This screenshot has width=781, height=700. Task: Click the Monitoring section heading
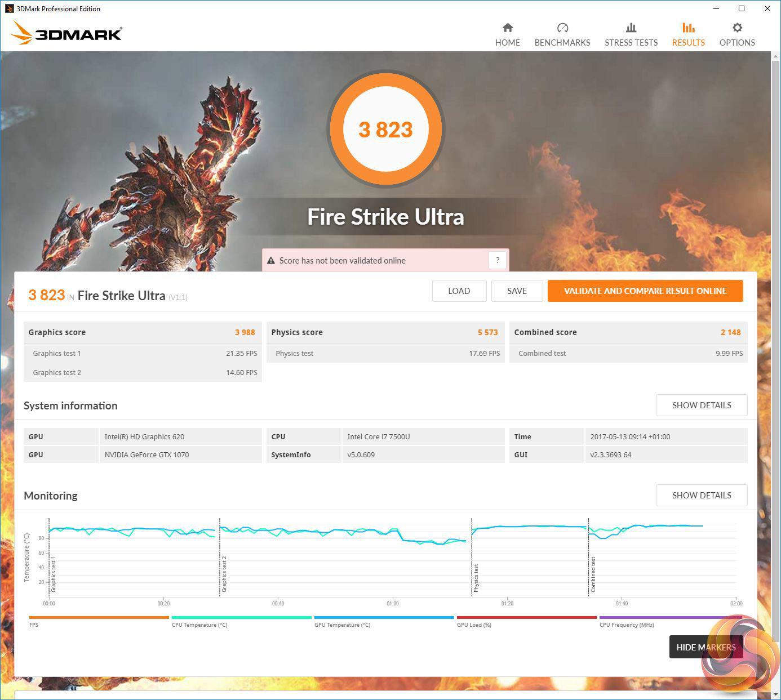(x=51, y=496)
